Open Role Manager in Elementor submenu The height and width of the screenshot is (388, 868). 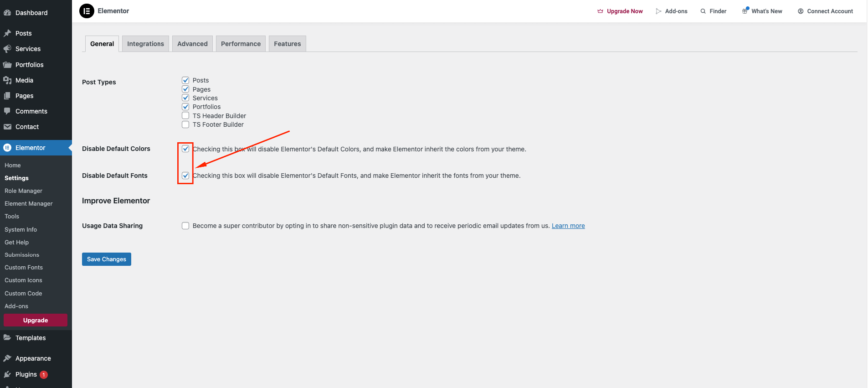click(23, 191)
